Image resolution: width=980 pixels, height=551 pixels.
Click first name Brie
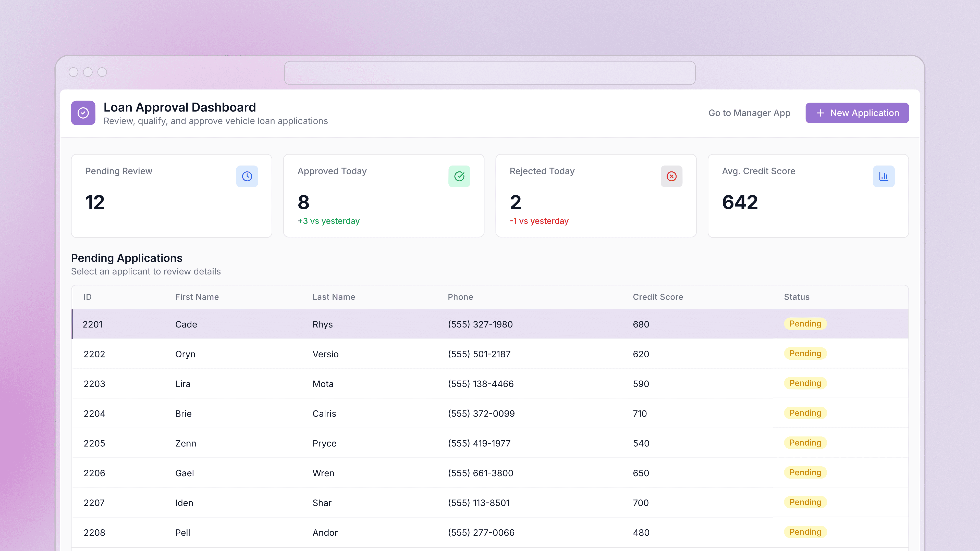click(x=183, y=413)
